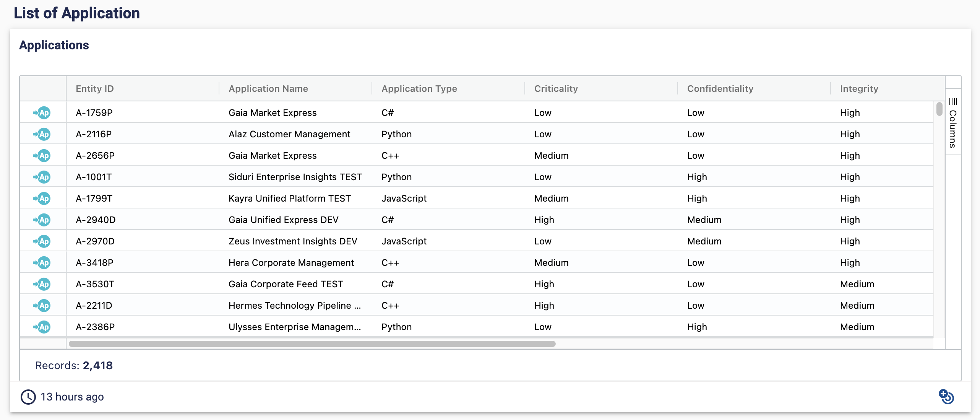
Task: Open the Ap icon for row A-2386P
Action: coord(42,327)
